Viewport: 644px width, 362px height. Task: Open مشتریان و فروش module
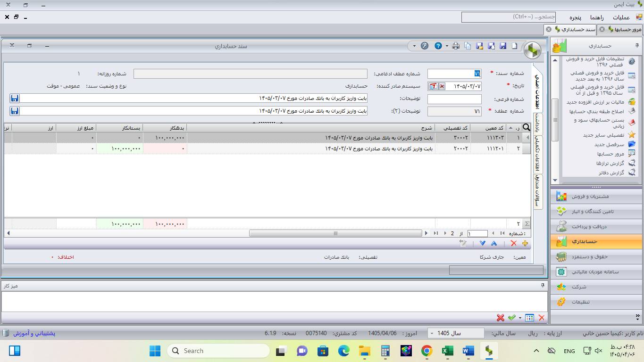tap(597, 196)
